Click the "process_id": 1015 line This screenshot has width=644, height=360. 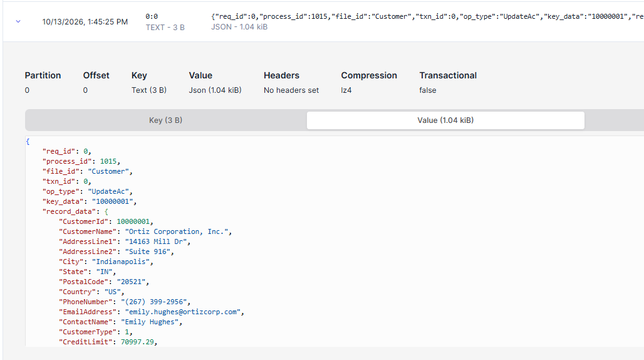tap(81, 162)
